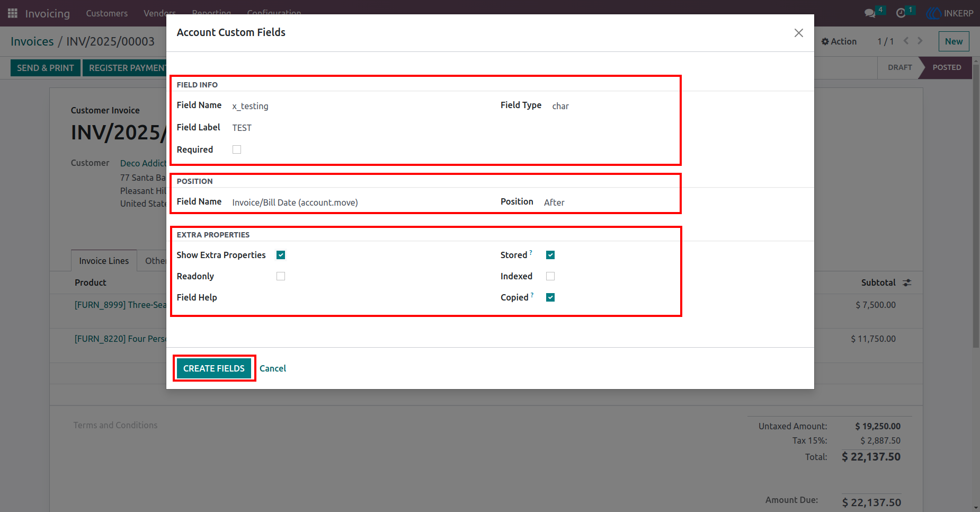This screenshot has height=512, width=980.
Task: Click the Copied help question mark
Action: pyautogui.click(x=532, y=295)
